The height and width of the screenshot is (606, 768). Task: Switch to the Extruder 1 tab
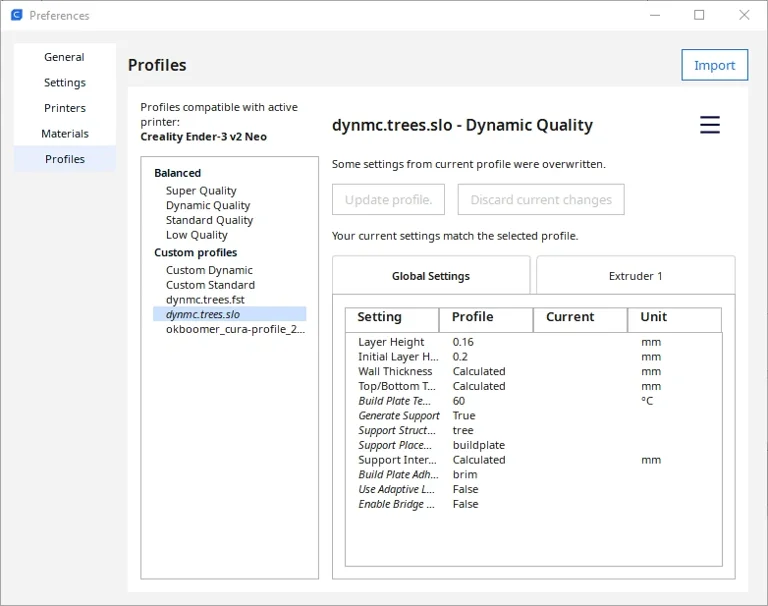pyautogui.click(x=635, y=276)
